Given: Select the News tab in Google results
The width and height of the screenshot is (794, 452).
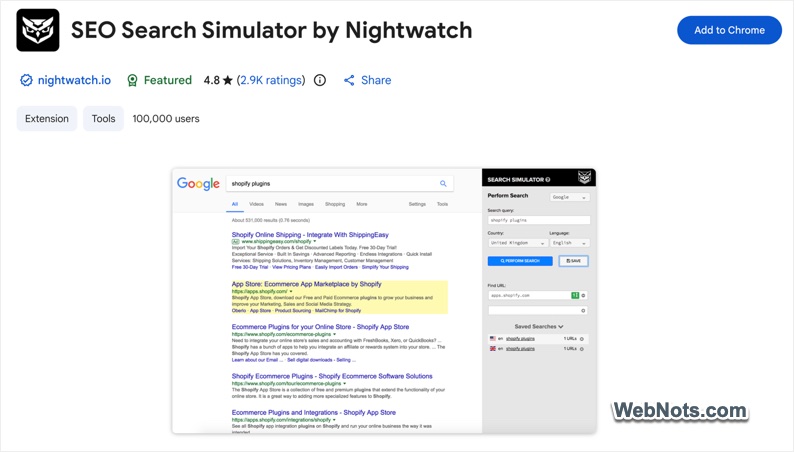Looking at the screenshot, I should click(x=281, y=204).
